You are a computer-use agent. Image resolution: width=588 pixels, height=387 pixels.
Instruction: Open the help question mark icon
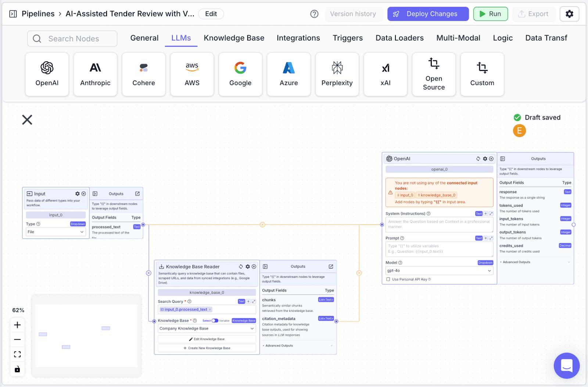click(x=314, y=14)
